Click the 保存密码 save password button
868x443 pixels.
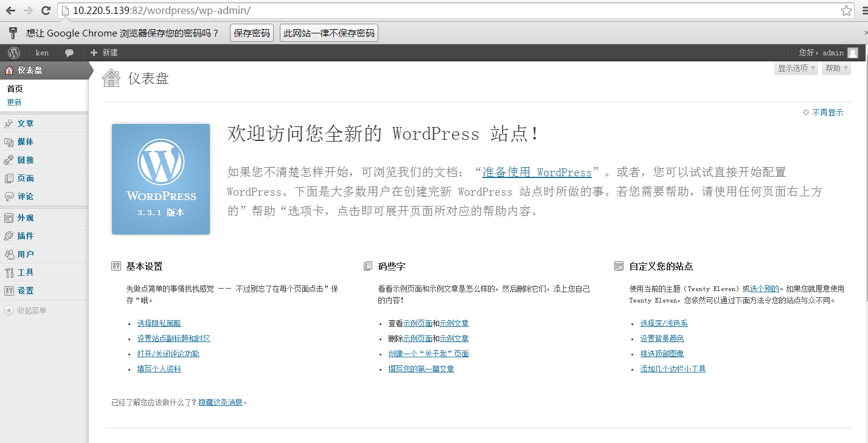click(252, 33)
